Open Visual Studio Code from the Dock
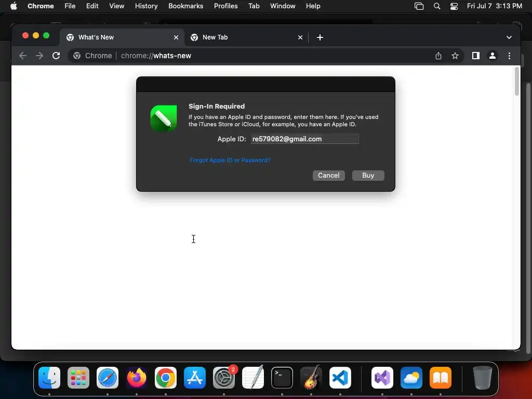532x399 pixels. coord(340,378)
